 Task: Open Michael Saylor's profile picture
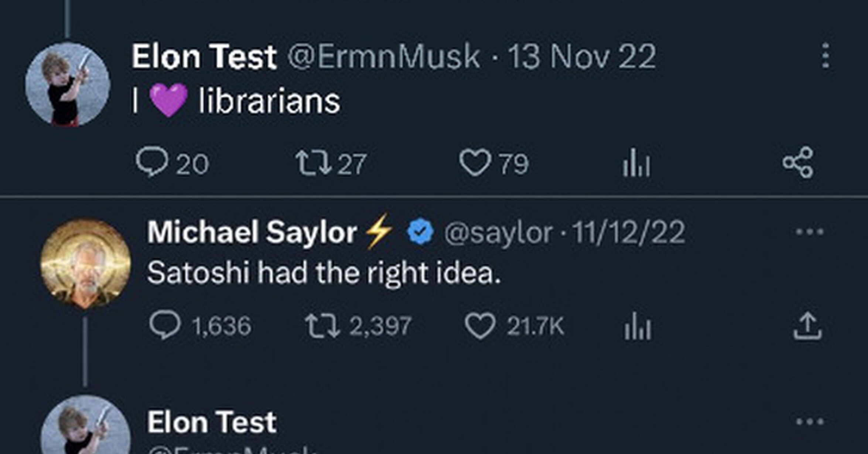click(85, 263)
